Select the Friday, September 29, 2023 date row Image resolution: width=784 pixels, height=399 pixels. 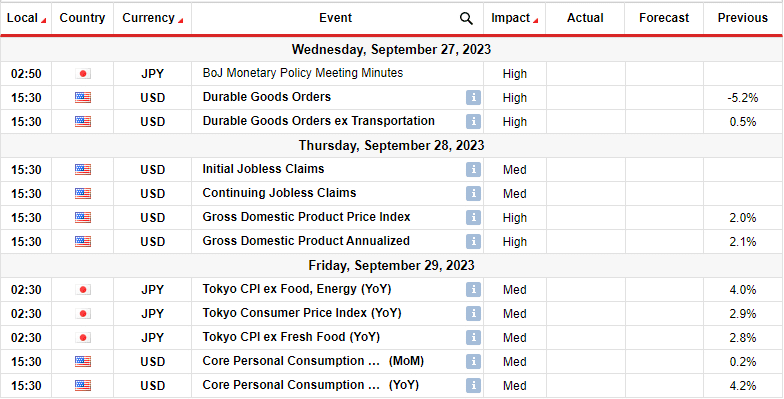[392, 266]
